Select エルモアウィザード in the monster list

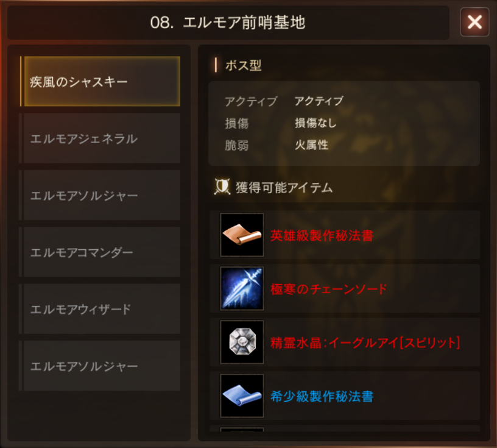(100, 309)
